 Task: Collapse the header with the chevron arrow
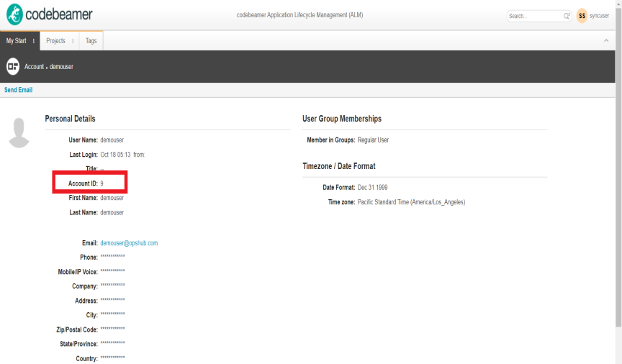point(605,41)
